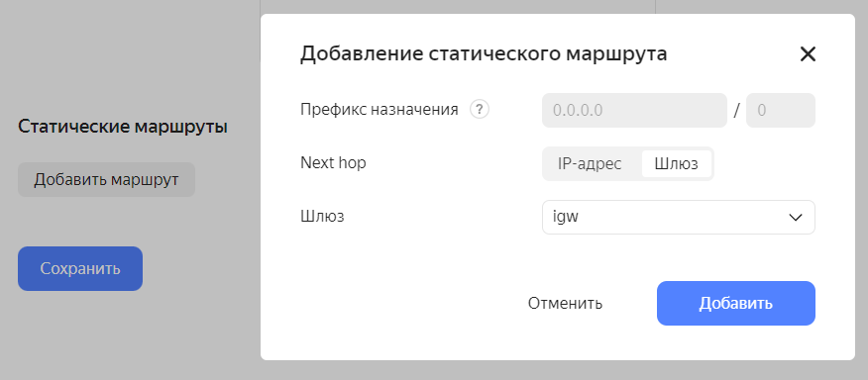Click the Добавление статического маршрута dialog title

[484, 54]
